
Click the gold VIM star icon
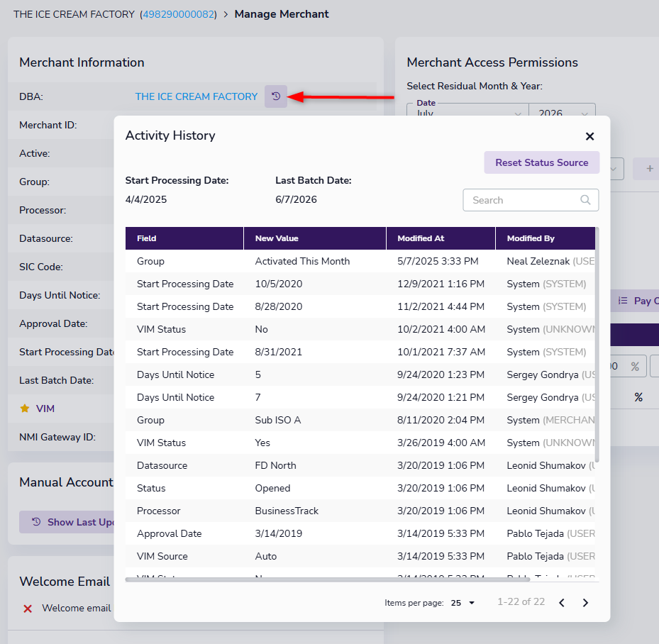pos(25,409)
